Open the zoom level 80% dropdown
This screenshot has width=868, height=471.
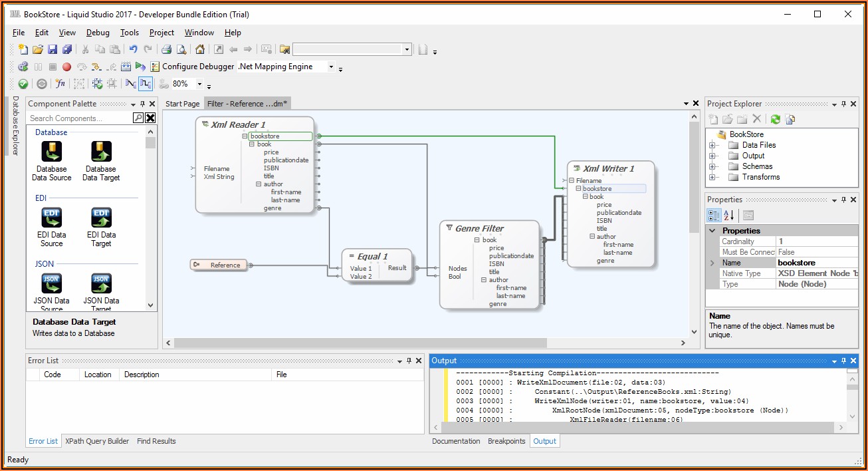pyautogui.click(x=199, y=84)
